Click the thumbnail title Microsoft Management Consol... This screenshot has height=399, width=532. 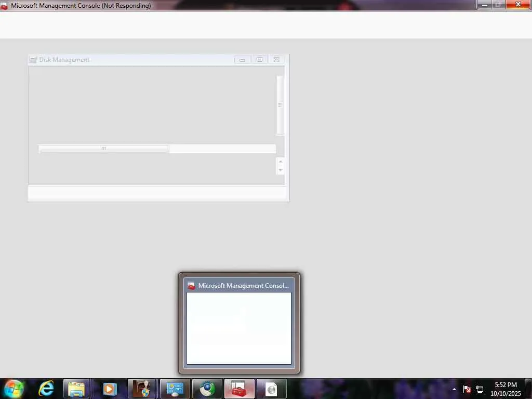(x=244, y=286)
